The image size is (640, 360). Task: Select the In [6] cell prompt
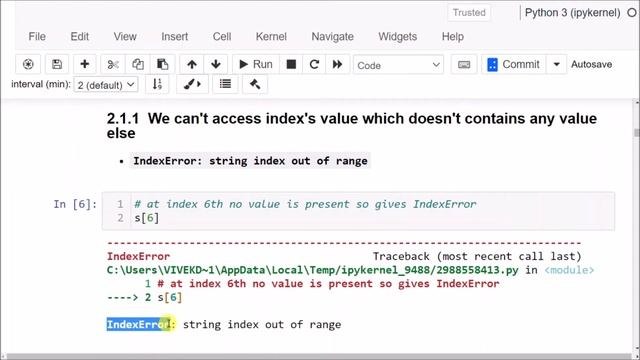[x=75, y=204]
